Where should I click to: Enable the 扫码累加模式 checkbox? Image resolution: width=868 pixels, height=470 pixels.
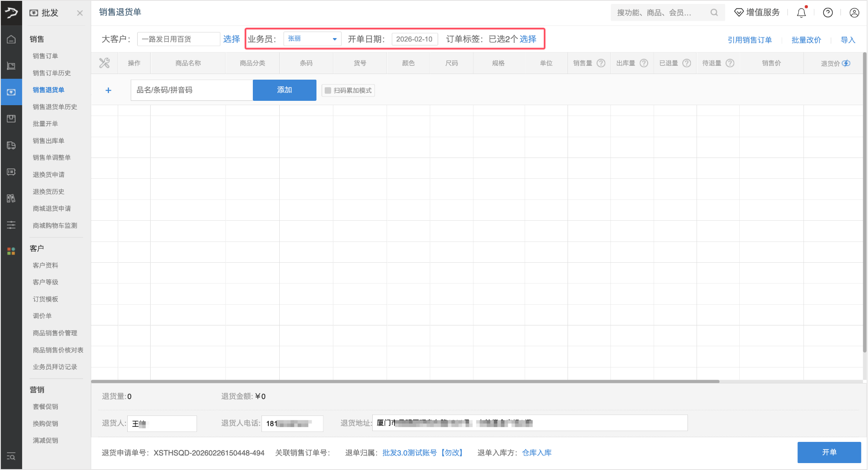(328, 90)
